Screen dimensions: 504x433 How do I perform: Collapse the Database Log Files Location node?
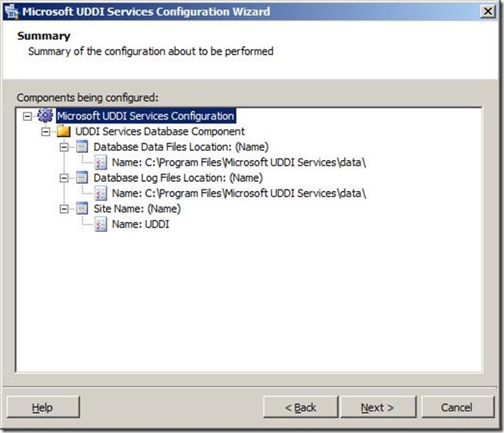(64, 178)
